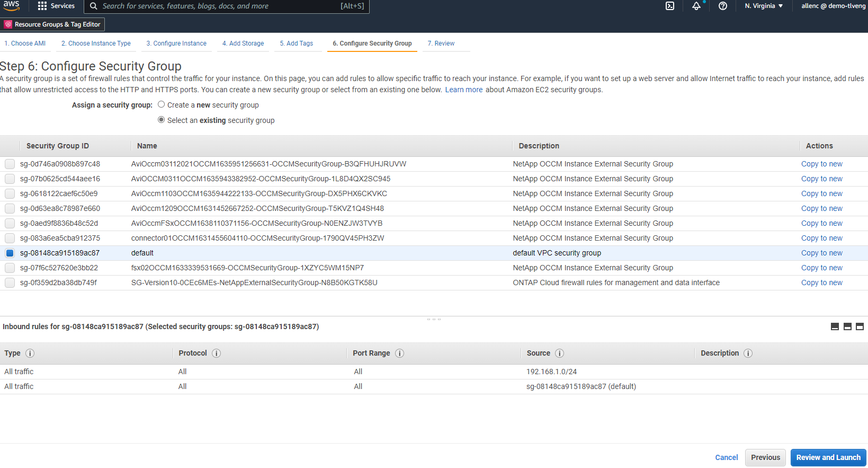
Task: Open the notifications bell icon
Action: (696, 6)
